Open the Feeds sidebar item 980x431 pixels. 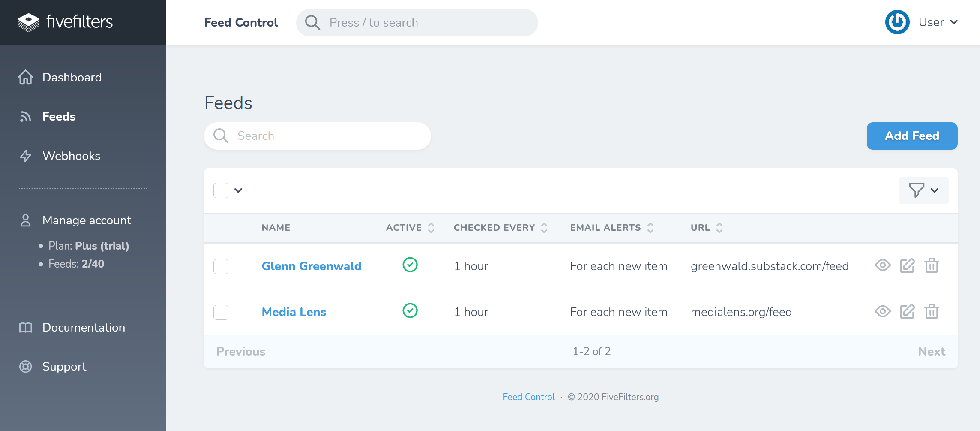coord(59,117)
